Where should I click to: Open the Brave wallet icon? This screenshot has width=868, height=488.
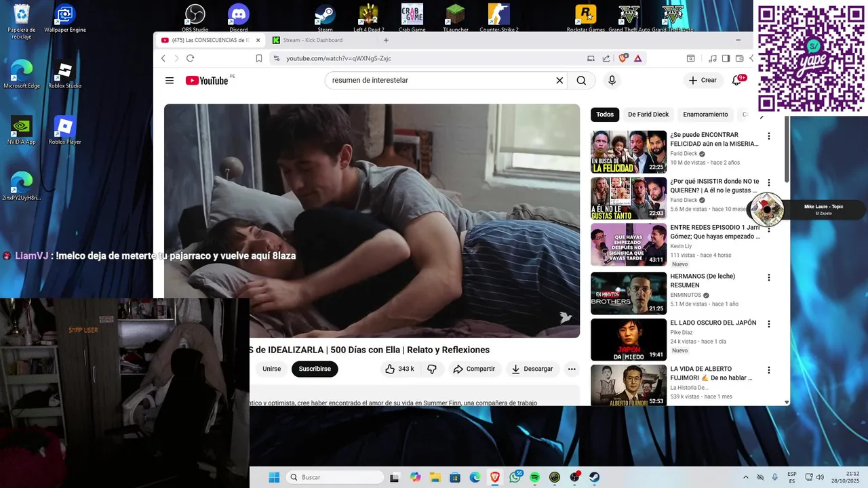coord(740,58)
